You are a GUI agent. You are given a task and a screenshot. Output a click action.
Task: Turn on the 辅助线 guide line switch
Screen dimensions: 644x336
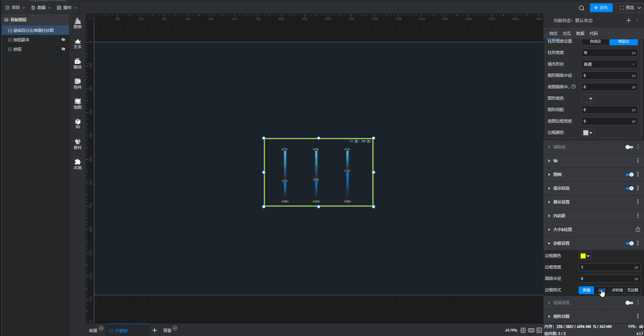629,147
